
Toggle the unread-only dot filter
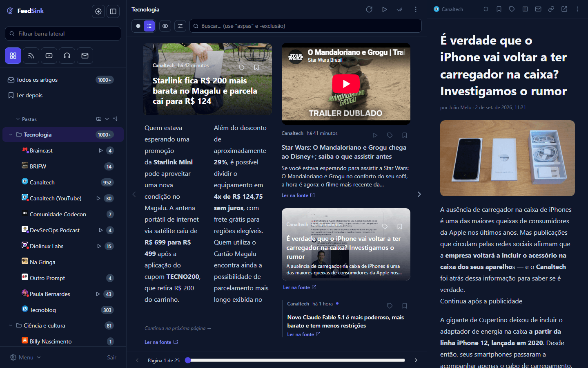pos(138,26)
